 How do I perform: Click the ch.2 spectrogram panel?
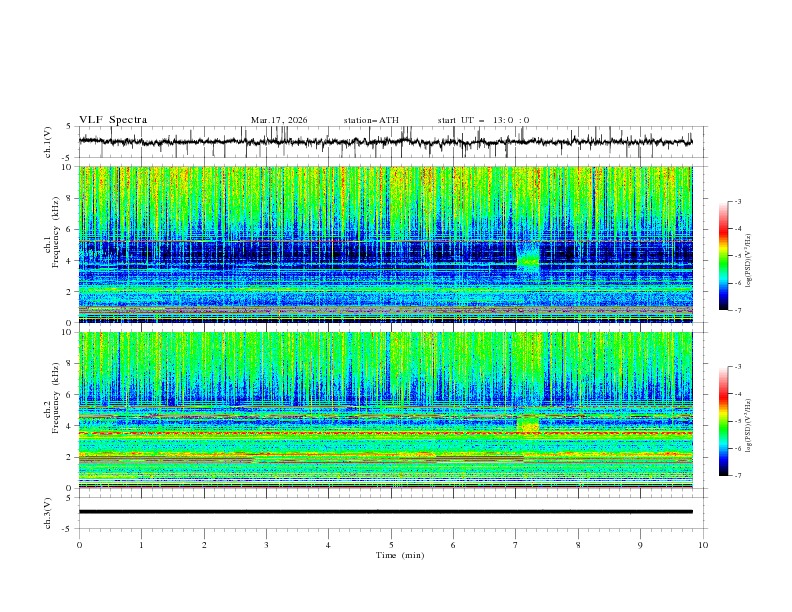tap(386, 410)
